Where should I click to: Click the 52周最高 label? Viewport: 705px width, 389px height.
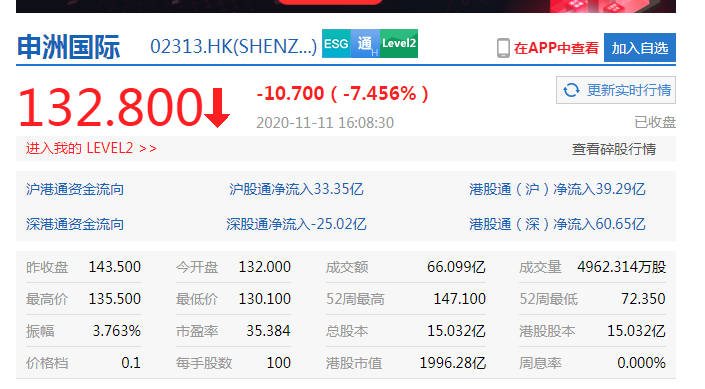coord(355,300)
